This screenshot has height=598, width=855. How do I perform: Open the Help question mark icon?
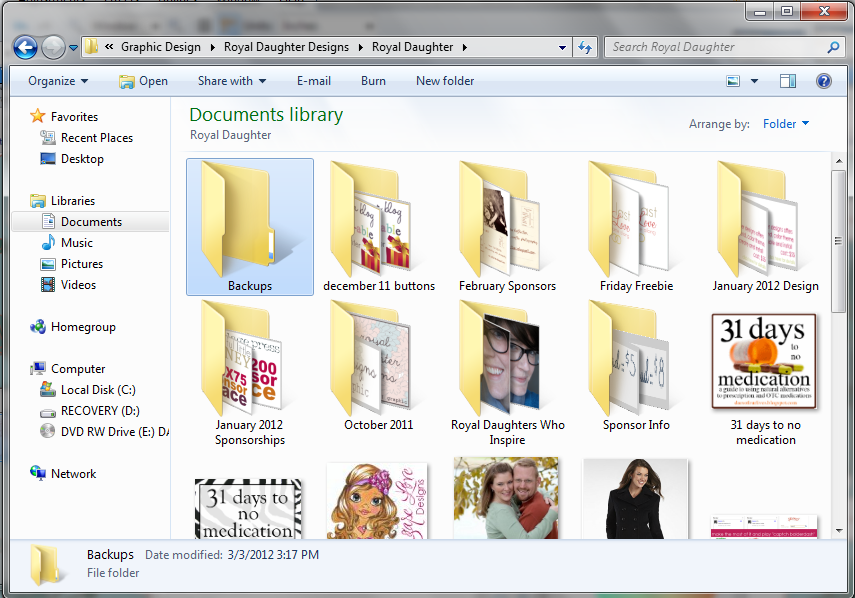point(823,81)
